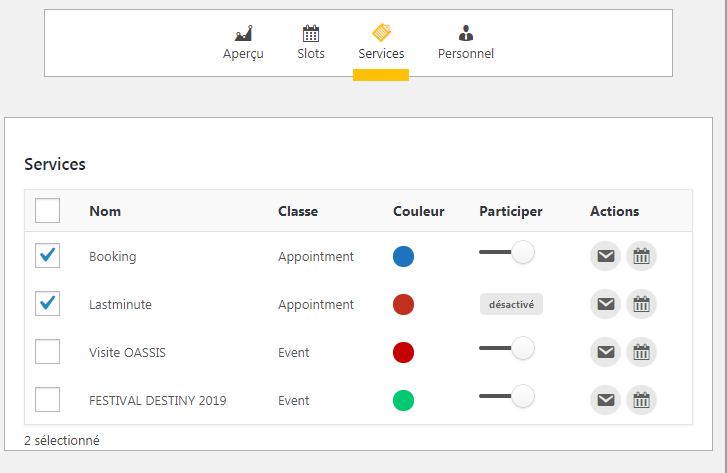This screenshot has height=473, width=727.
Task: Click the blue color swatch for Booking
Action: point(403,256)
